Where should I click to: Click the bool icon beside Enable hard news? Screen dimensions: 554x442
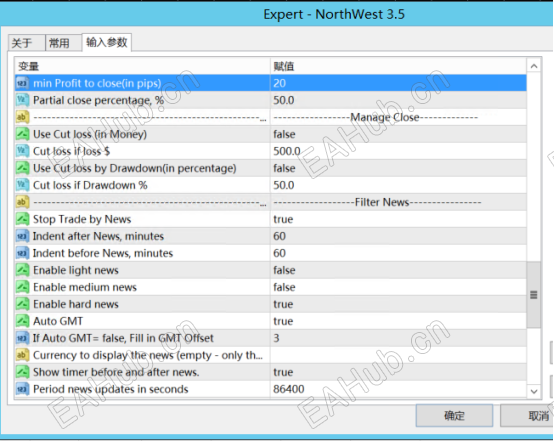coord(22,304)
